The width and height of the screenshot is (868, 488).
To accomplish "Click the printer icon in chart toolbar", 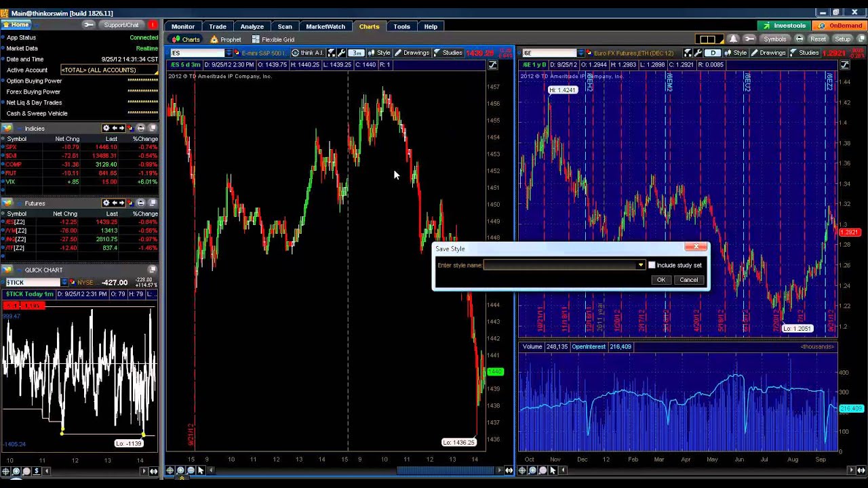I will coord(800,39).
